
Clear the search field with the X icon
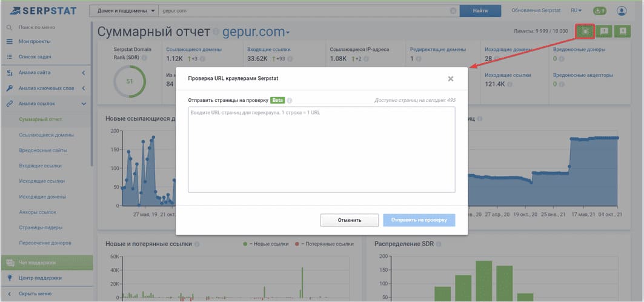point(453,11)
